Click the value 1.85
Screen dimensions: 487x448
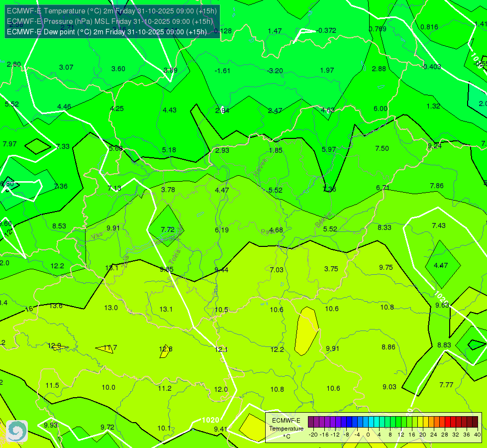click(x=276, y=150)
